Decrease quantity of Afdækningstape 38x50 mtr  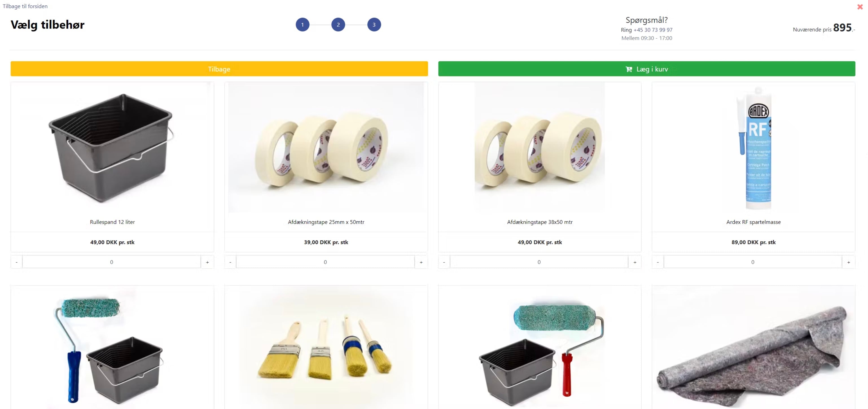coord(444,262)
